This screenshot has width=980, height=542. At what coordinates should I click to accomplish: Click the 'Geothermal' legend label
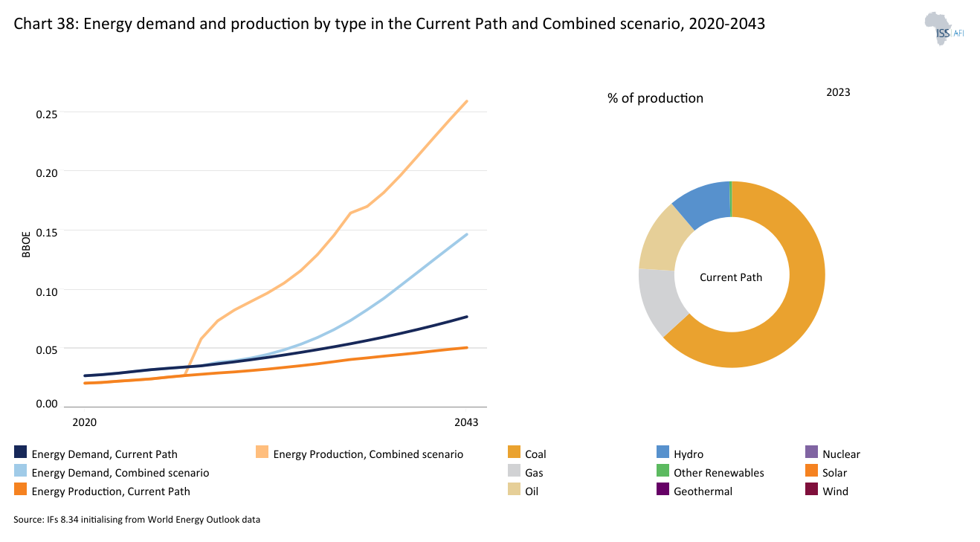[703, 491]
